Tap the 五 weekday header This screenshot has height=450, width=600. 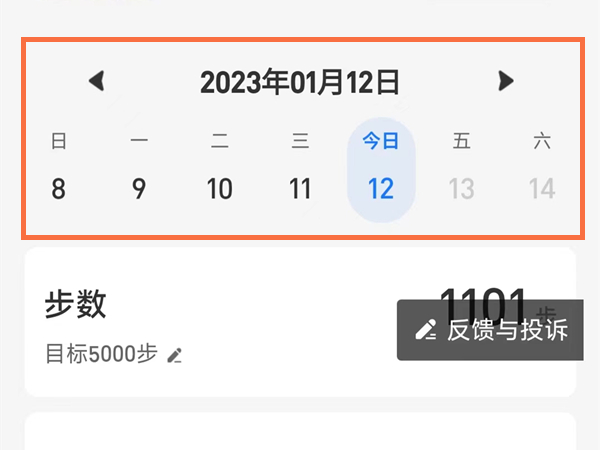(461, 141)
